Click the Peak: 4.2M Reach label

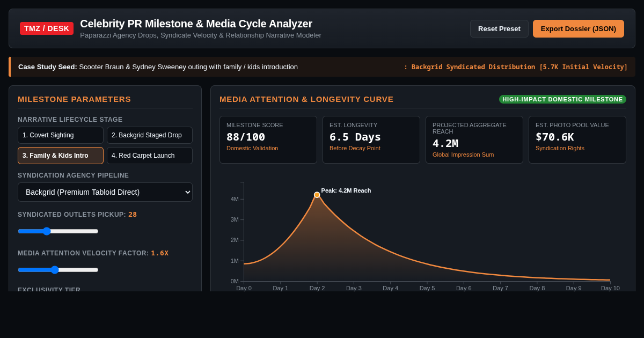click(x=346, y=190)
